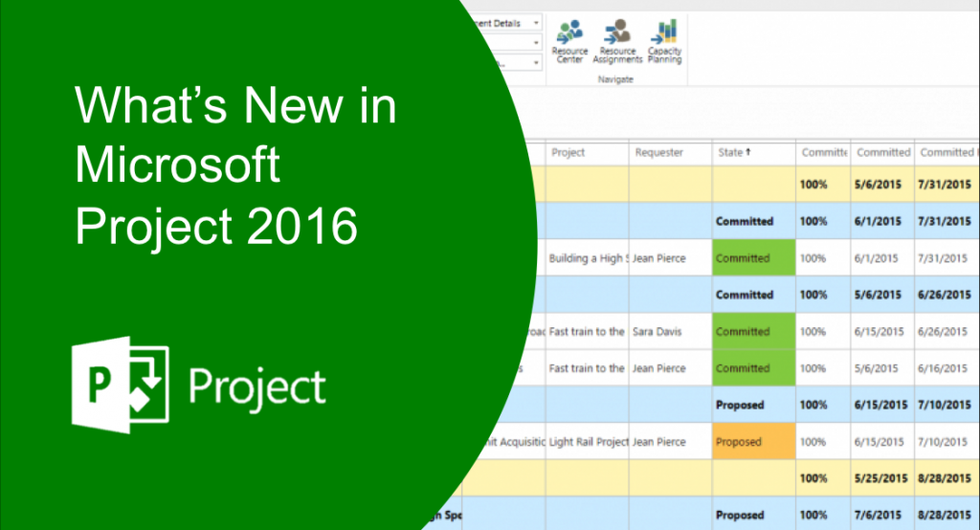Screen dimensions: 980x530
Task: Click the orange Proposed state cell
Action: (x=754, y=442)
